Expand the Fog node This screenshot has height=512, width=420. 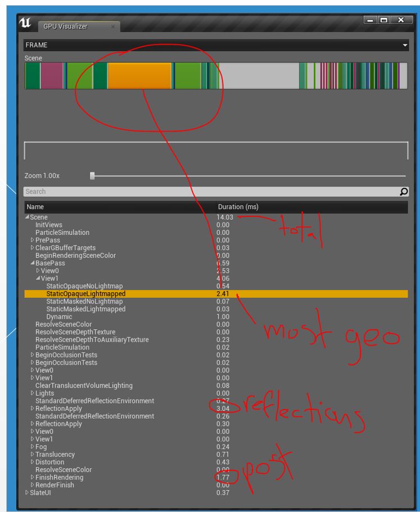pyautogui.click(x=33, y=446)
